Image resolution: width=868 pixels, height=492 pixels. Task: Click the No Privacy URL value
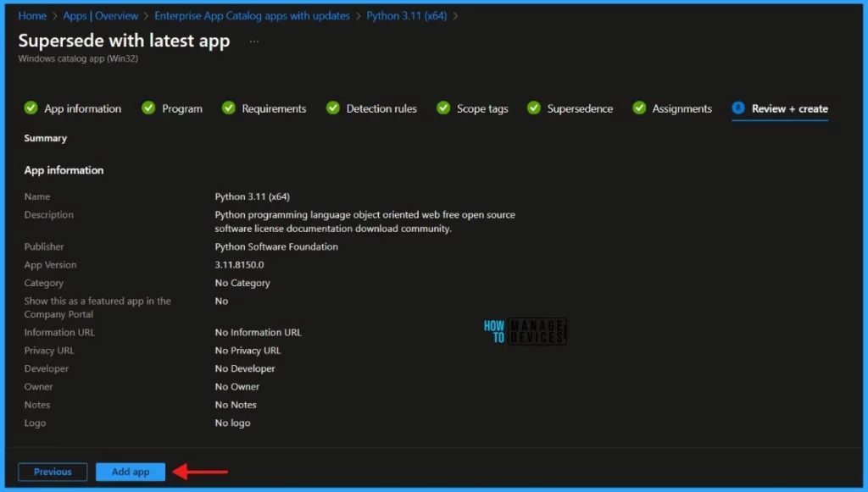pos(248,351)
